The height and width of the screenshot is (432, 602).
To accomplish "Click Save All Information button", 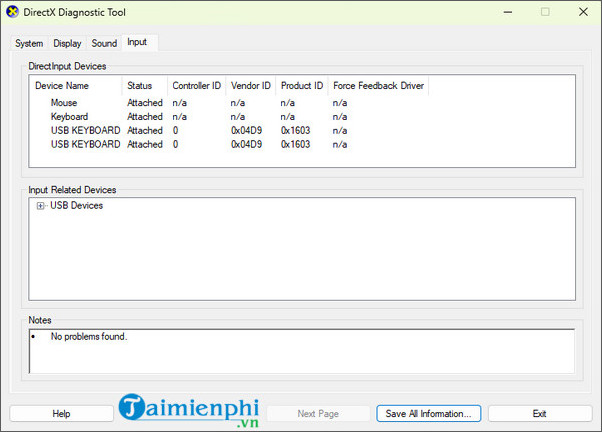I will [428, 414].
